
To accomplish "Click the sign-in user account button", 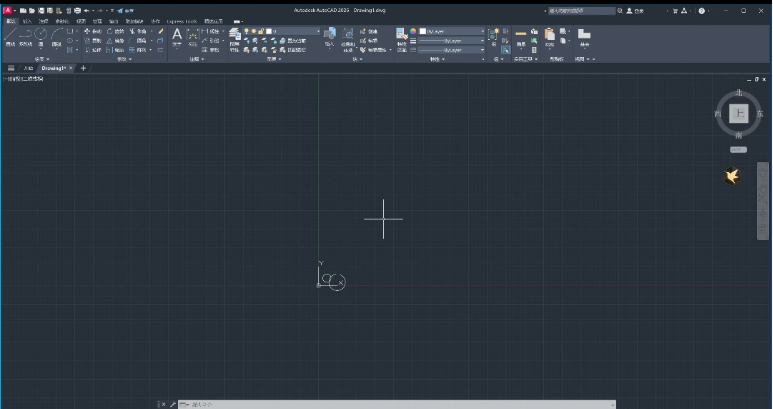I will 635,10.
